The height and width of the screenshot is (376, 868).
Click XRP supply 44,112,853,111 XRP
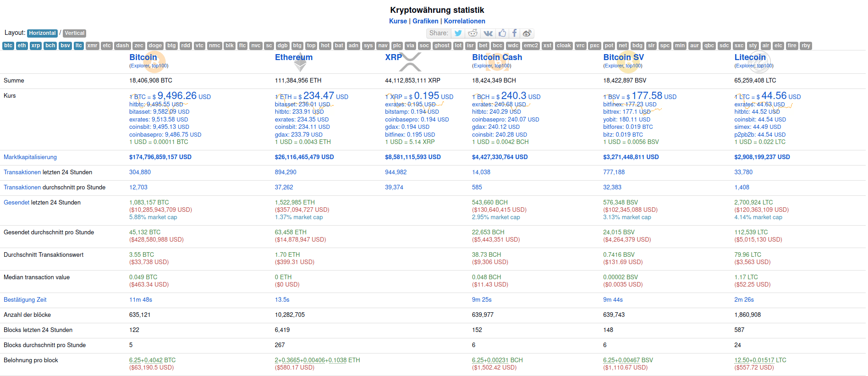[x=412, y=81]
